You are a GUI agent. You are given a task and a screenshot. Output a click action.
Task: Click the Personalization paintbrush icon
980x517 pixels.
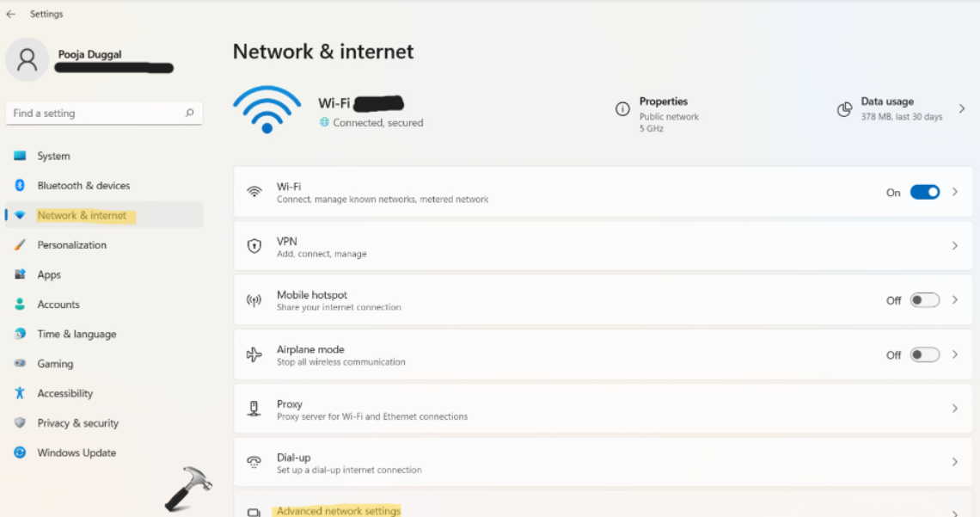(x=20, y=245)
